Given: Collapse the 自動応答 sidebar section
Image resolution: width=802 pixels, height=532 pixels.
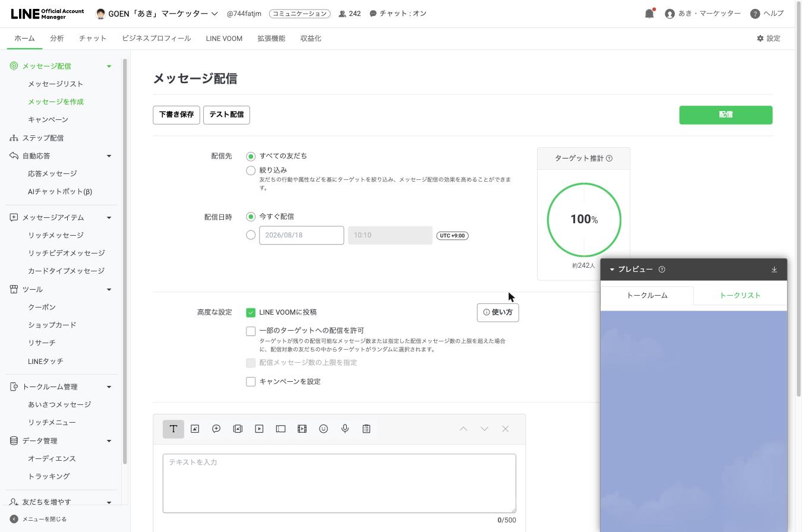Looking at the screenshot, I should click(109, 156).
